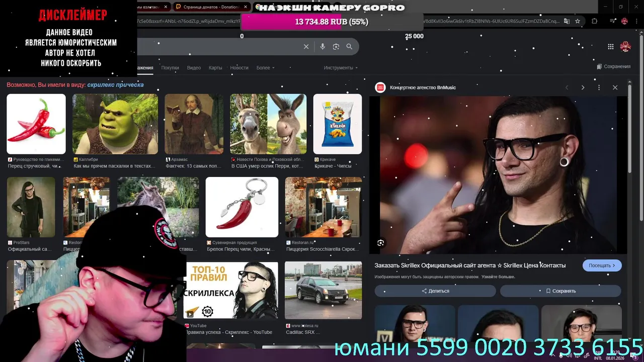This screenshot has height=362, width=644.
Task: Click the Посетить button
Action: [602, 265]
